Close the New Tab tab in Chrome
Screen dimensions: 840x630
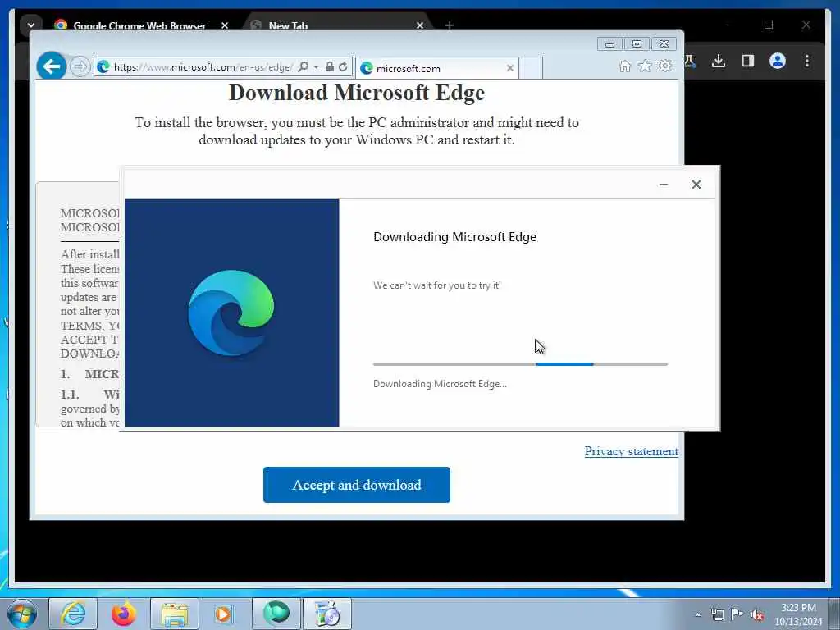click(420, 25)
